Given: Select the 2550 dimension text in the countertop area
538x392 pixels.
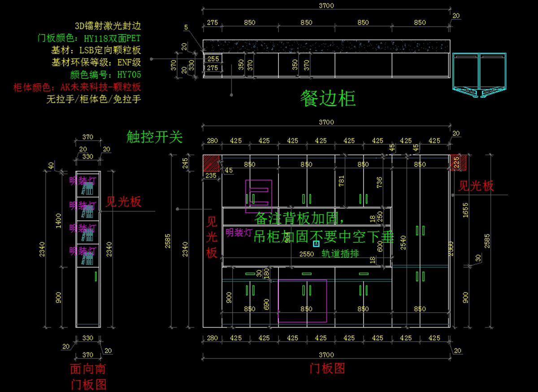Looking at the screenshot, I should click(306, 254).
